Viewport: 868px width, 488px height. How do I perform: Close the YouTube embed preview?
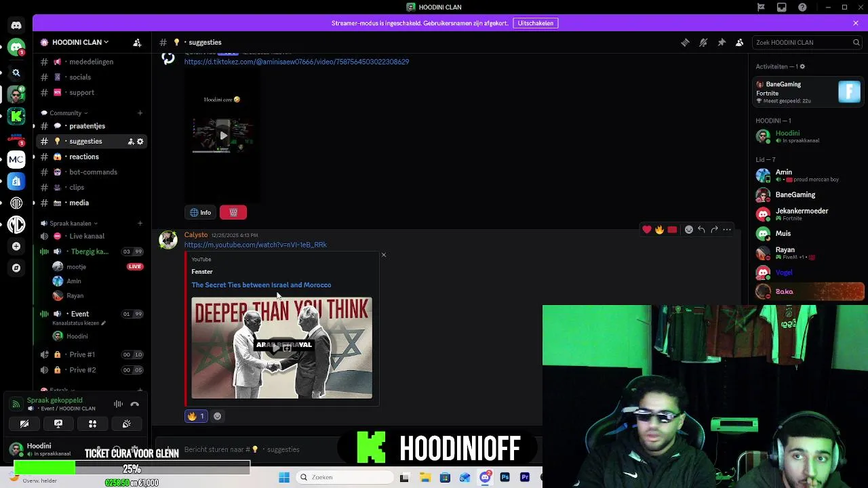click(384, 255)
